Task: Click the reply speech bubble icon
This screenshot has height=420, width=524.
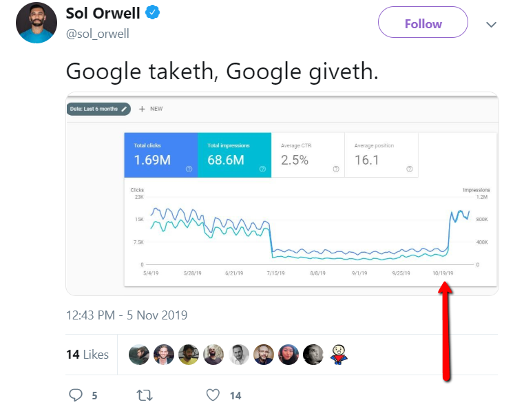Action: (x=76, y=395)
